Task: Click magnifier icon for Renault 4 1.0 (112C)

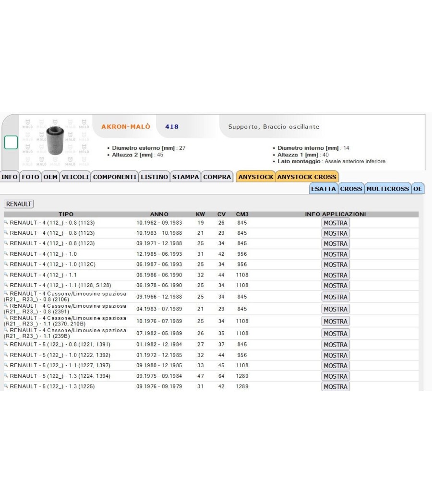Action: pos(6,264)
